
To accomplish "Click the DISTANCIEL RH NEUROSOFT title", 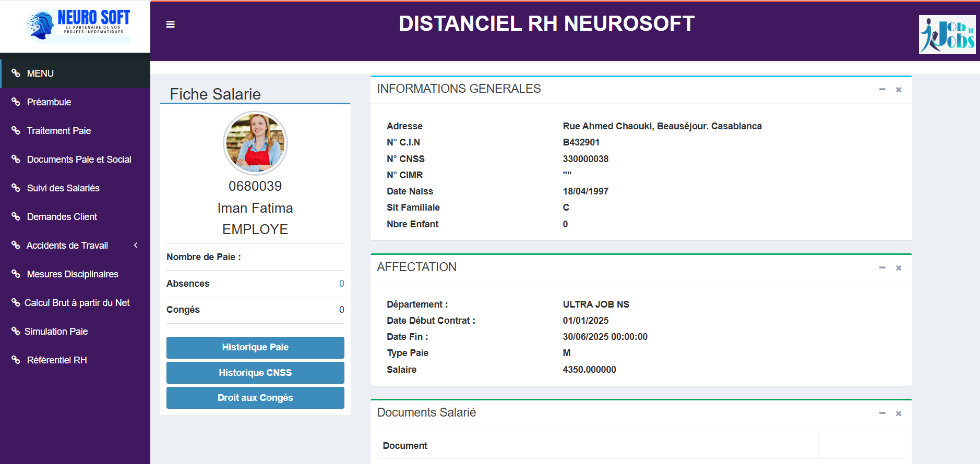I will coord(546,23).
